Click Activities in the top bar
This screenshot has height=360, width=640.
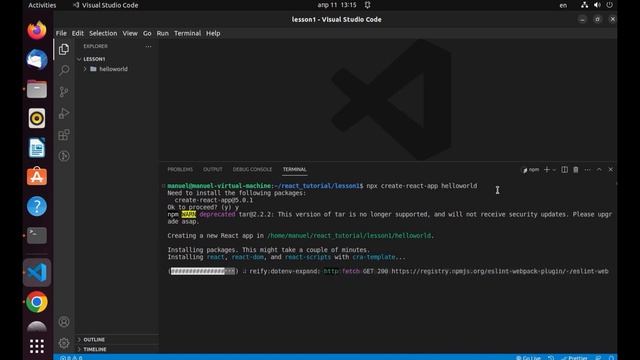pos(42,5)
